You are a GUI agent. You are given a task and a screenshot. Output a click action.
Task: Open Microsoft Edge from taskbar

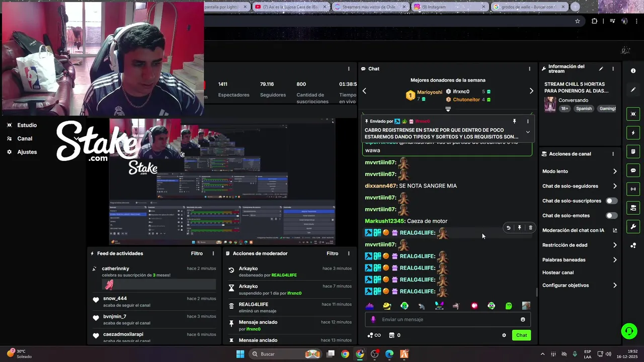pyautogui.click(x=389, y=354)
